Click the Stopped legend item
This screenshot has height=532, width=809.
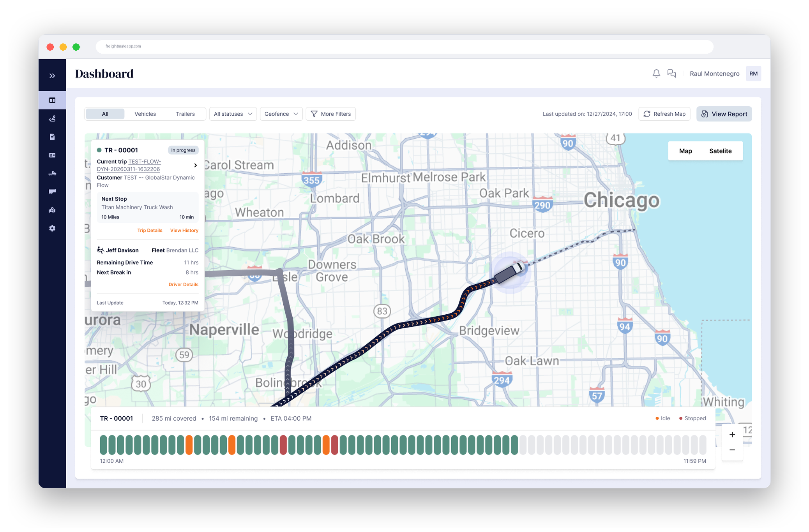click(x=692, y=418)
